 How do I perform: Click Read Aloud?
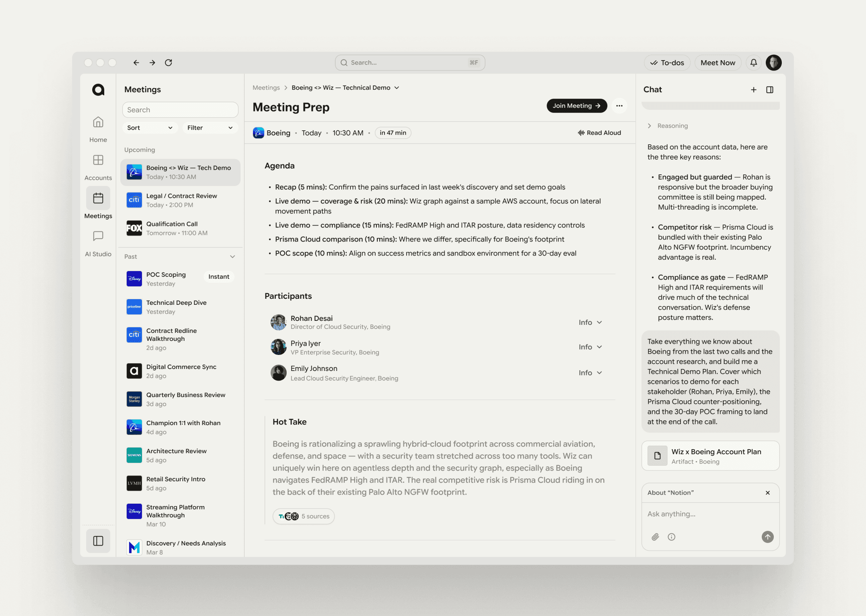[x=599, y=133]
